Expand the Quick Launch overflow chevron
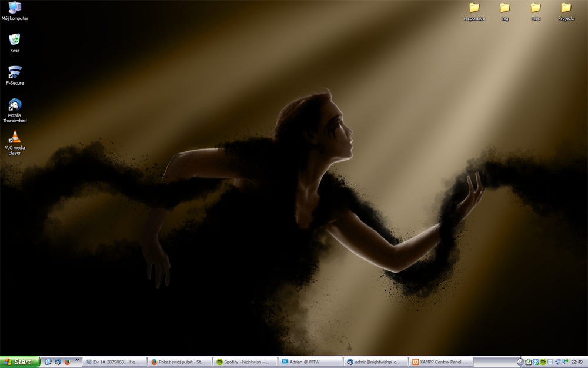 pos(77,360)
